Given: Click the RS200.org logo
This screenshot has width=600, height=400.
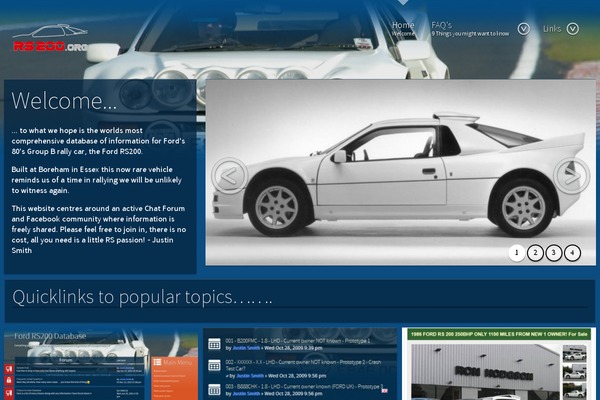Looking at the screenshot, I should click(50, 38).
